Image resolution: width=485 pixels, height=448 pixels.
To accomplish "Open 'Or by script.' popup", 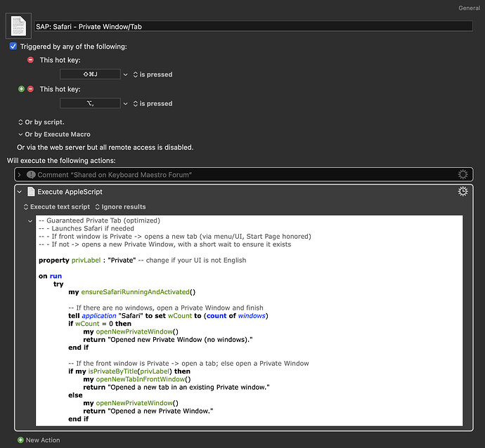I will [x=41, y=122].
